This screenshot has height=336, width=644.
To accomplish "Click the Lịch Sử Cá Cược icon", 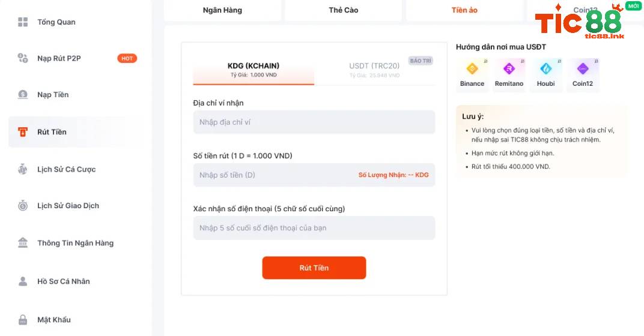I will tap(23, 169).
